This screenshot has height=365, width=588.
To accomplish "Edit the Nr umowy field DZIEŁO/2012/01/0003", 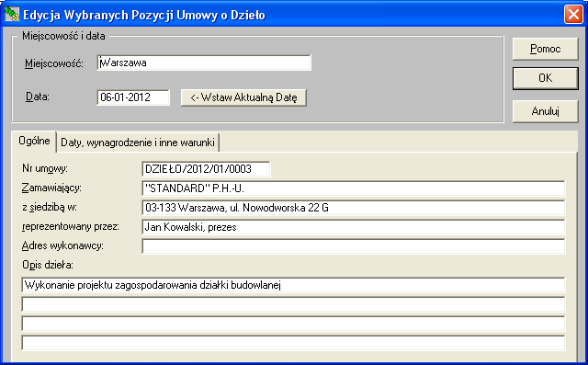I will pos(206,169).
